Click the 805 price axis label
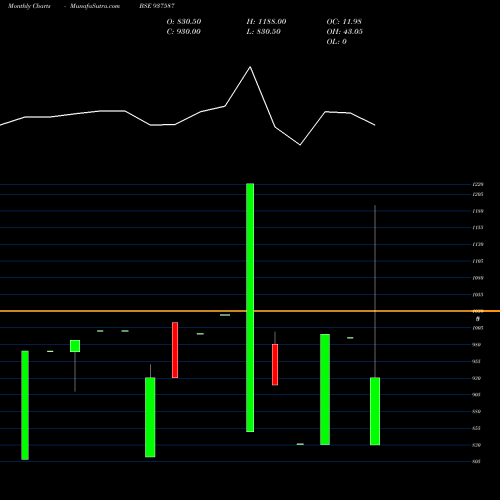Viewport: 500px width, 500px height. click(x=477, y=462)
